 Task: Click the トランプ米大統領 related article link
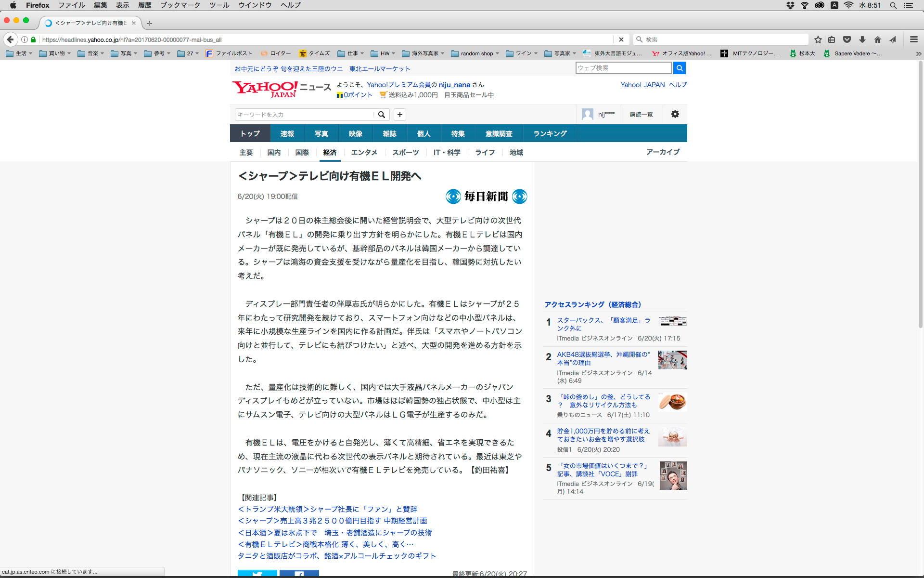pyautogui.click(x=327, y=509)
